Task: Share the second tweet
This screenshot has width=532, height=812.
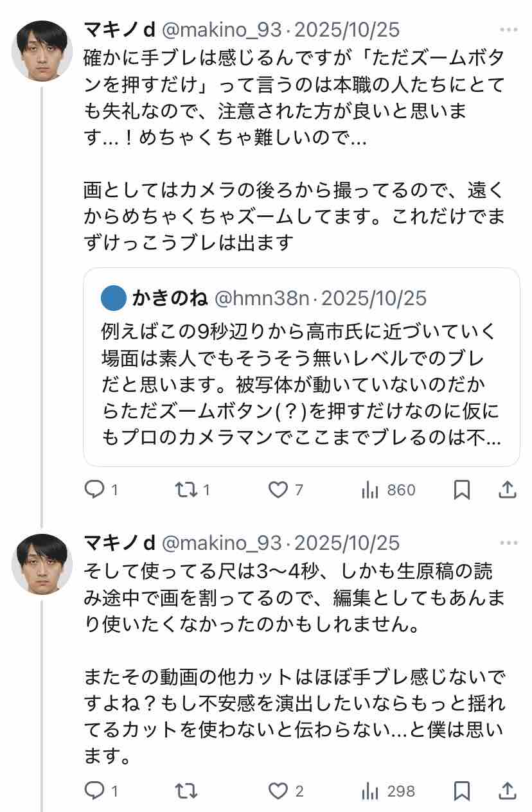Action: click(x=508, y=791)
